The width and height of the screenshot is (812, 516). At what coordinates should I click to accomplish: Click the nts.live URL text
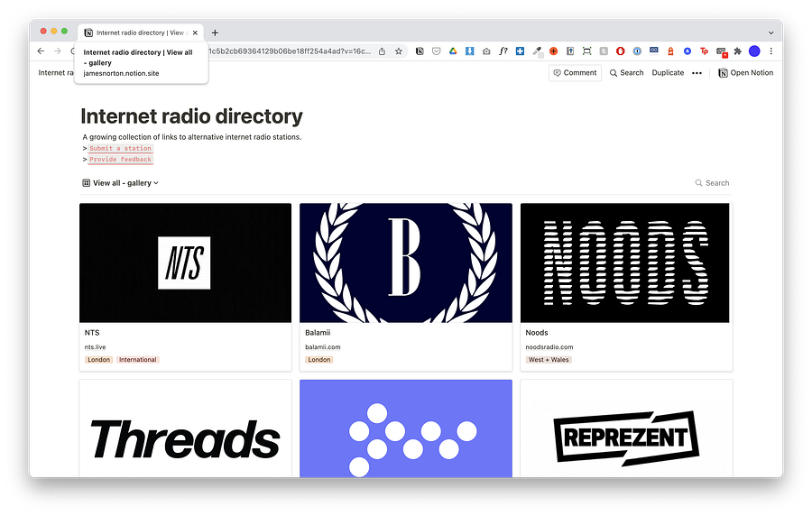[96, 347]
